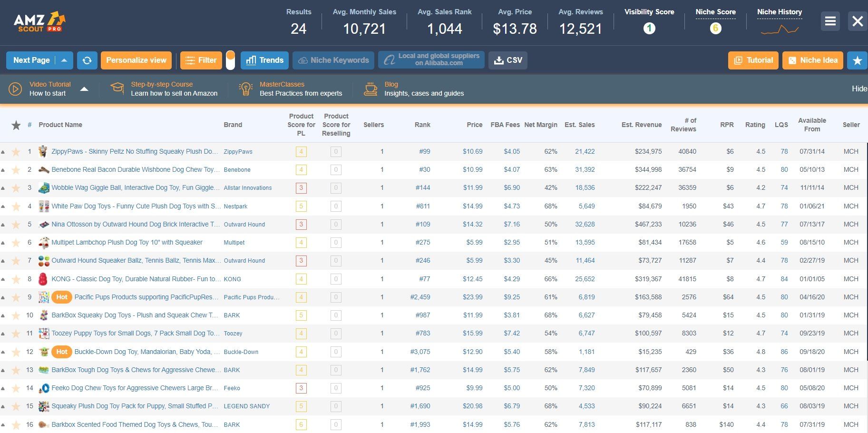Toggle the orange pill switch beside Filter
The width and height of the screenshot is (868, 433).
pos(230,60)
